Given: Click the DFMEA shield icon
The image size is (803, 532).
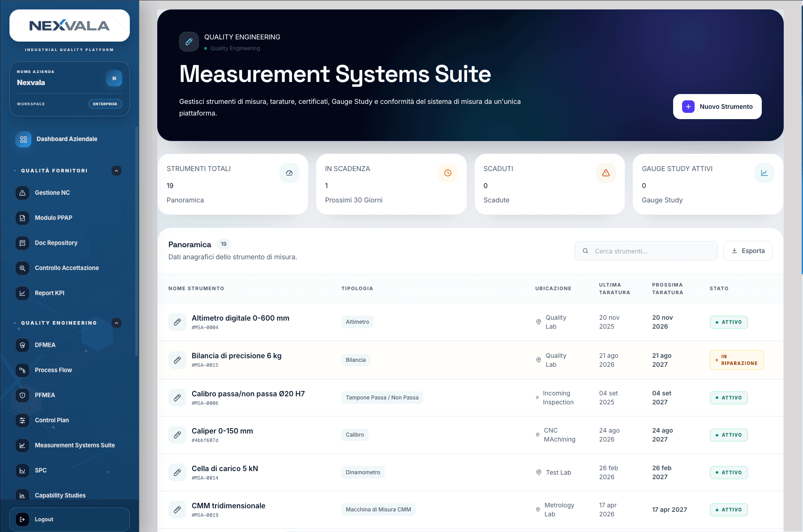Looking at the screenshot, I should tap(22, 345).
